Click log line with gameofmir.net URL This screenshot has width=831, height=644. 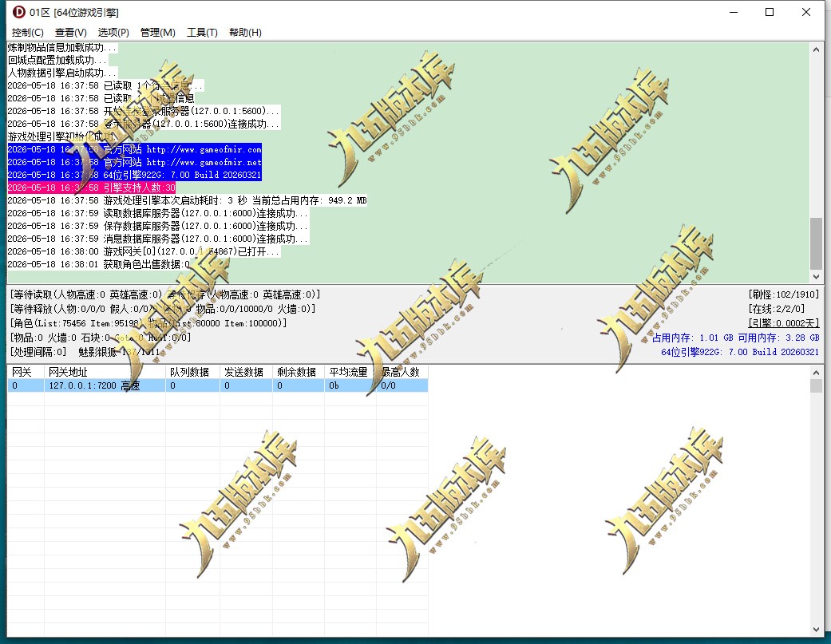[x=135, y=162]
